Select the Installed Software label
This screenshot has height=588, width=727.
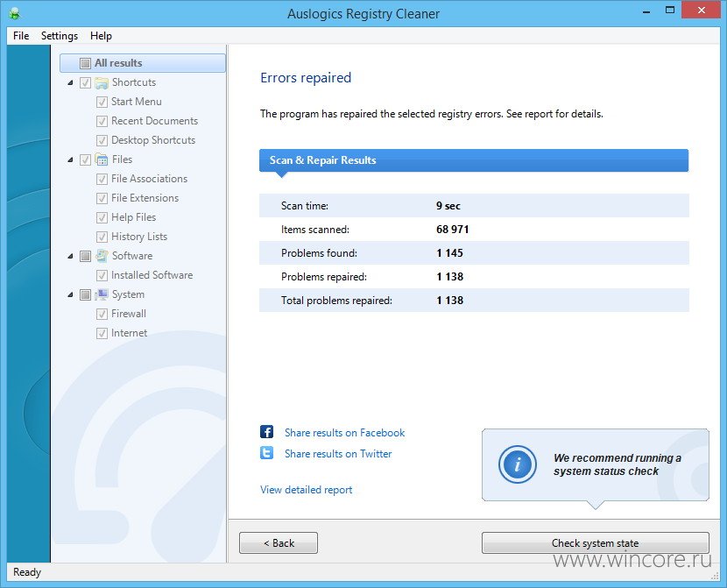[152, 275]
